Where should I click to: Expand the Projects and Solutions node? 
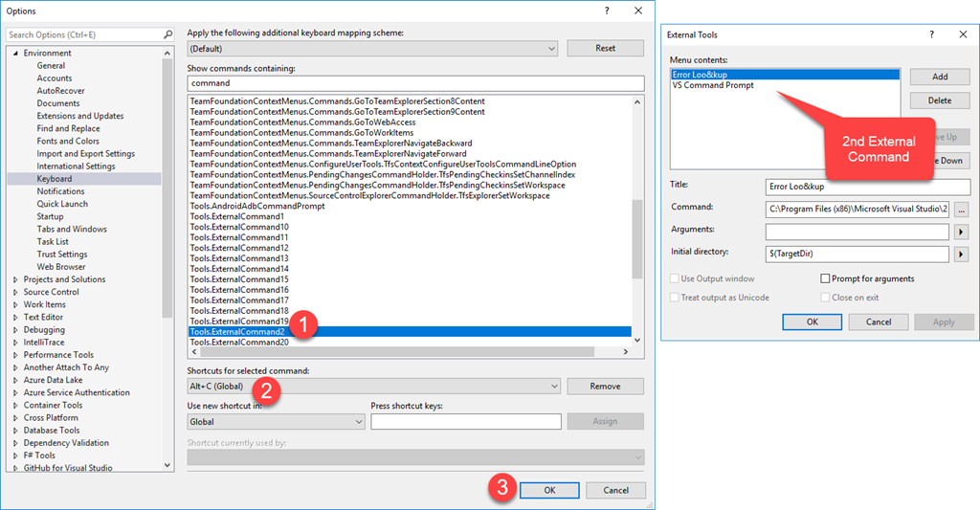15,279
